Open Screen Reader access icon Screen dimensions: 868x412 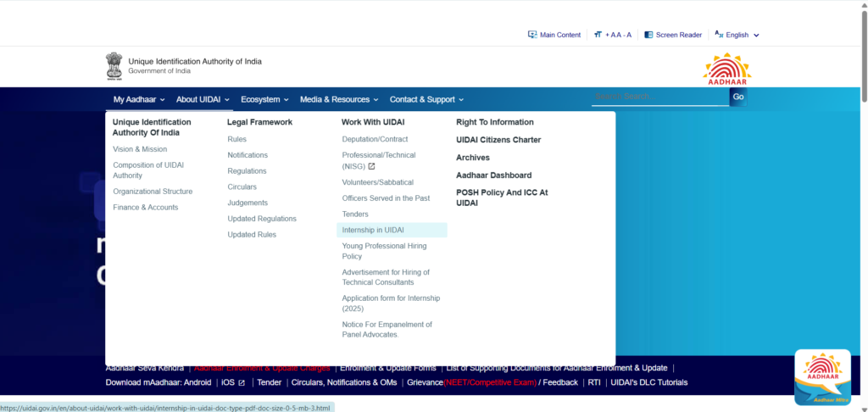(648, 34)
